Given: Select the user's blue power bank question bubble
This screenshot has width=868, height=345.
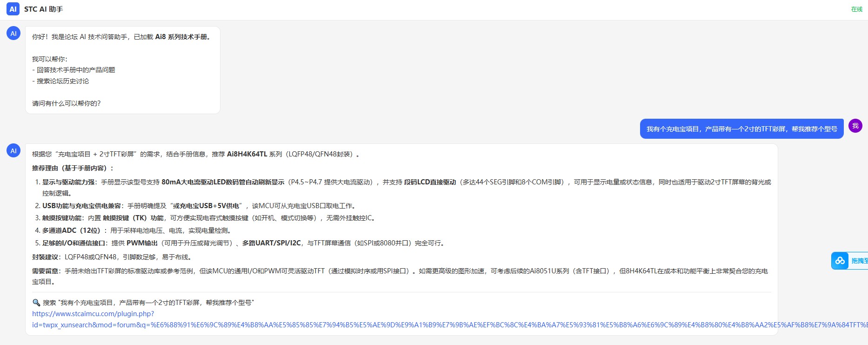Looking at the screenshot, I should tap(741, 129).
